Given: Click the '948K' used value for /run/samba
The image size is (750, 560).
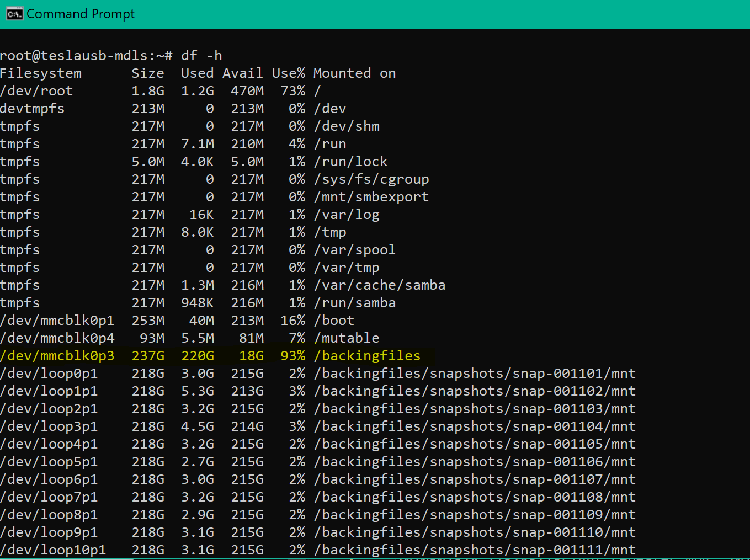Looking at the screenshot, I should pyautogui.click(x=198, y=303).
